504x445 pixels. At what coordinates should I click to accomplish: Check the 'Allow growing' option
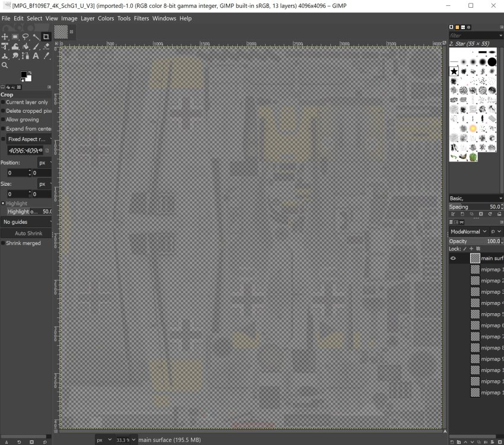point(3,119)
